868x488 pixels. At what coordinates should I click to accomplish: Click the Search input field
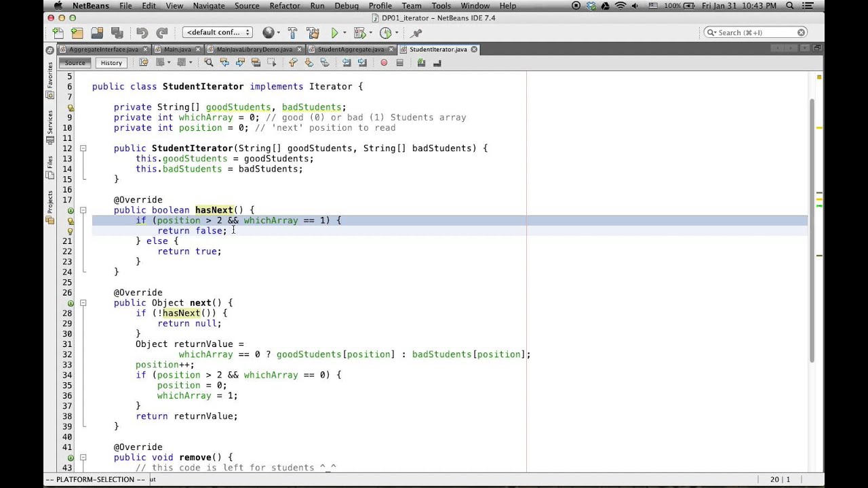tap(756, 33)
